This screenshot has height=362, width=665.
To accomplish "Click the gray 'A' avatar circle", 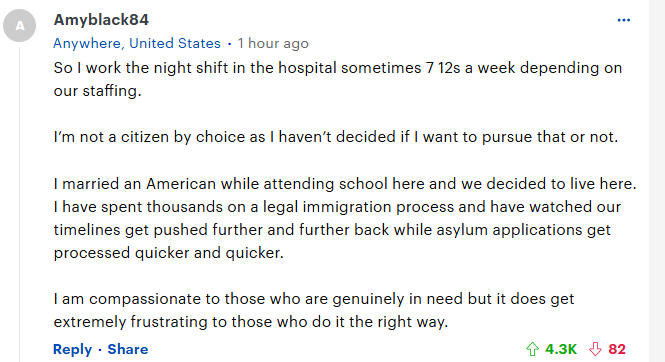I will click(20, 26).
